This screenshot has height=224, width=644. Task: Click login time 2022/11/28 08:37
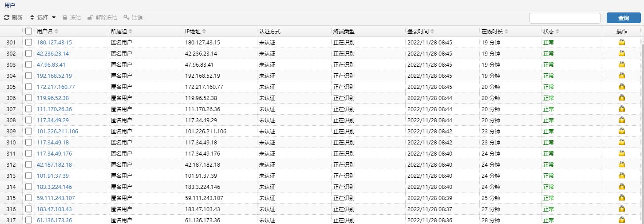430,209
